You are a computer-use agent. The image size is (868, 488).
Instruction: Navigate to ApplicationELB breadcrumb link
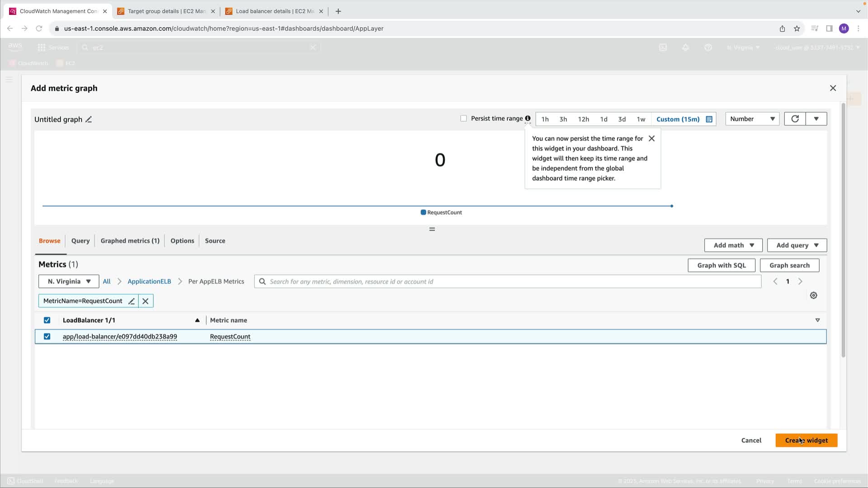pyautogui.click(x=149, y=282)
